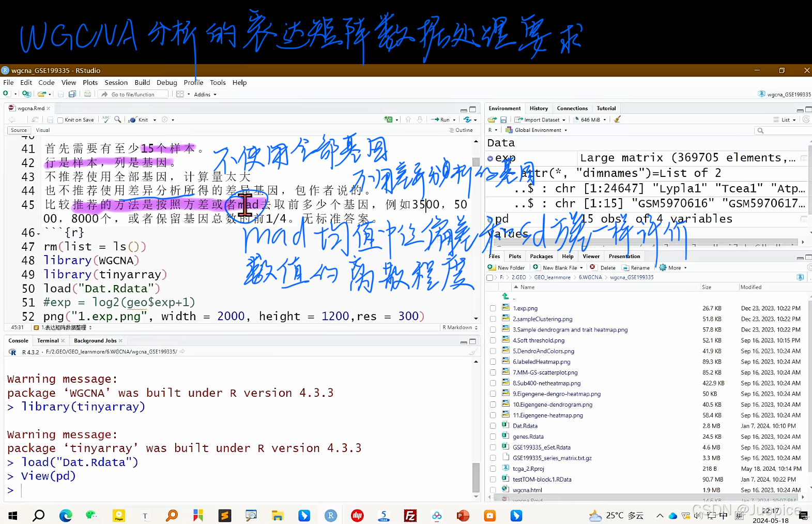The width and height of the screenshot is (812, 524).
Task: Open the Addins dropdown
Action: pos(205,95)
